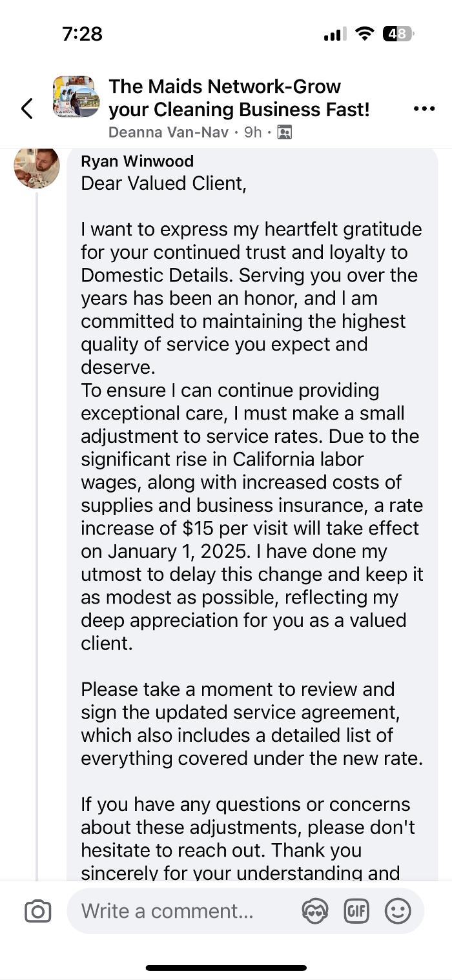Open the three-dot more options menu
Screen dimensions: 452x980
coord(424,108)
